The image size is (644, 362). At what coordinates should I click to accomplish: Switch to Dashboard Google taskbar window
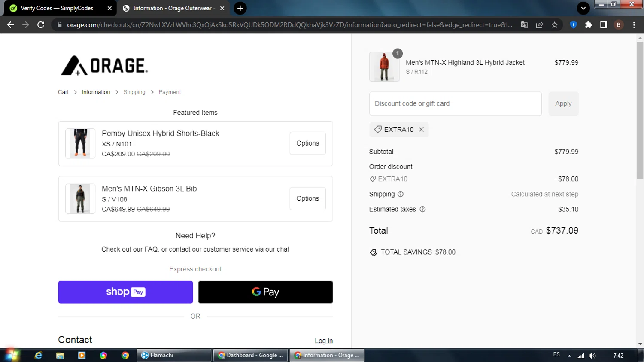(251, 355)
